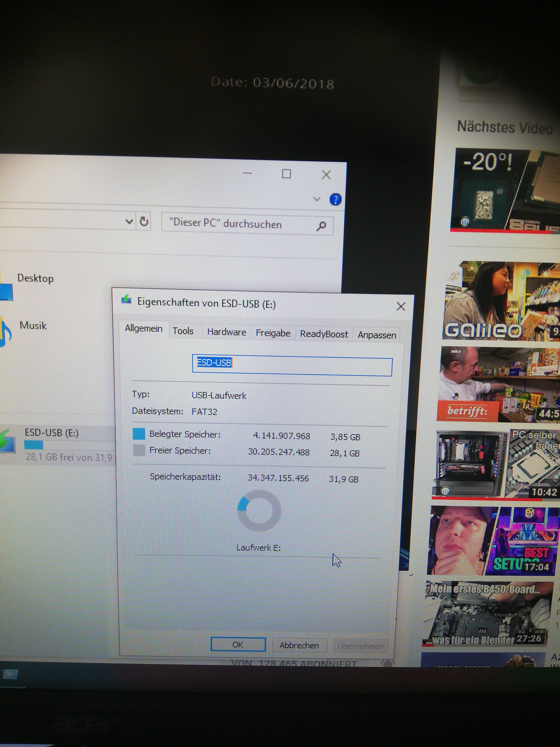Expand the ribbon with chevron arrow

[x=317, y=199]
